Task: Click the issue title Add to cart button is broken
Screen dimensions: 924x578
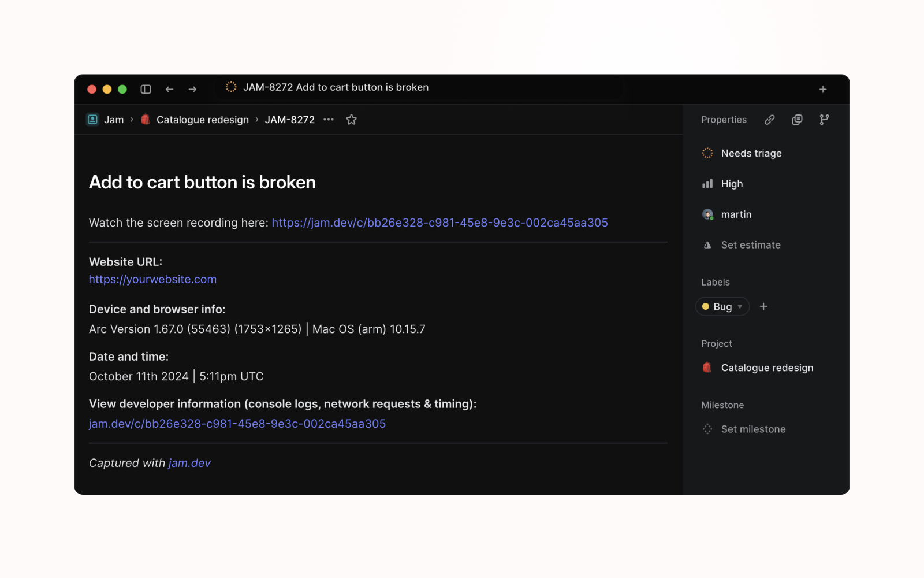Action: (x=202, y=182)
